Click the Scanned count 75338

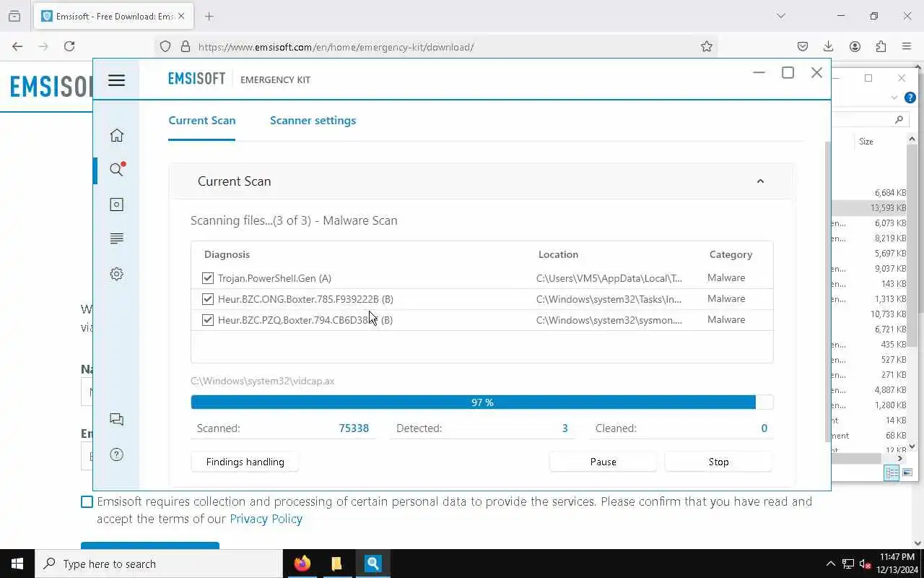tap(354, 428)
